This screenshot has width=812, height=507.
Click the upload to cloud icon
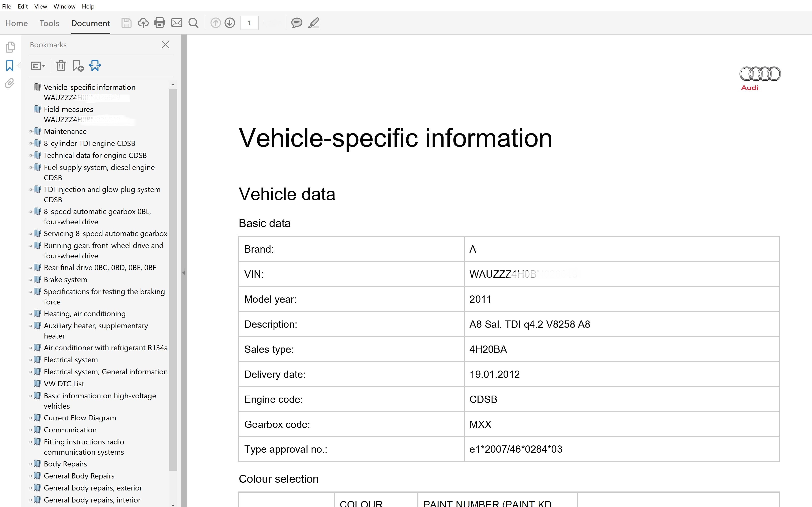click(143, 23)
